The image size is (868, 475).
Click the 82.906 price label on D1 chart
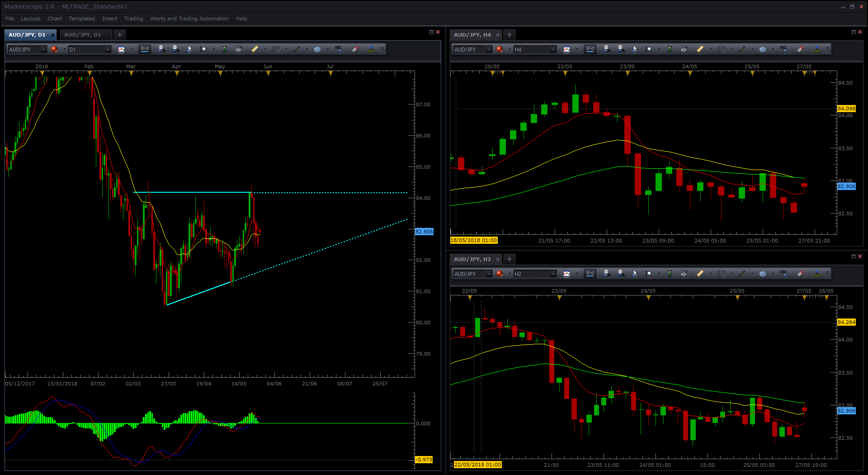424,232
